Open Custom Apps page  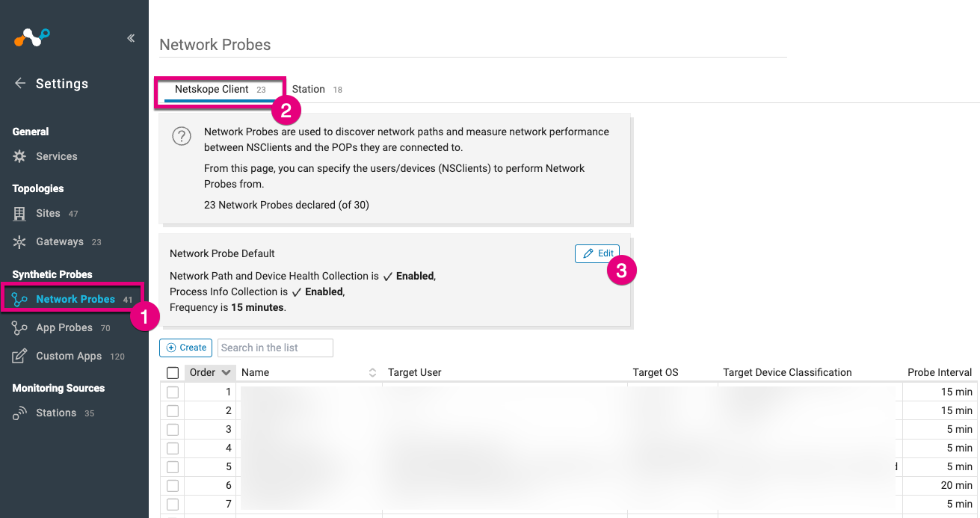pos(69,356)
